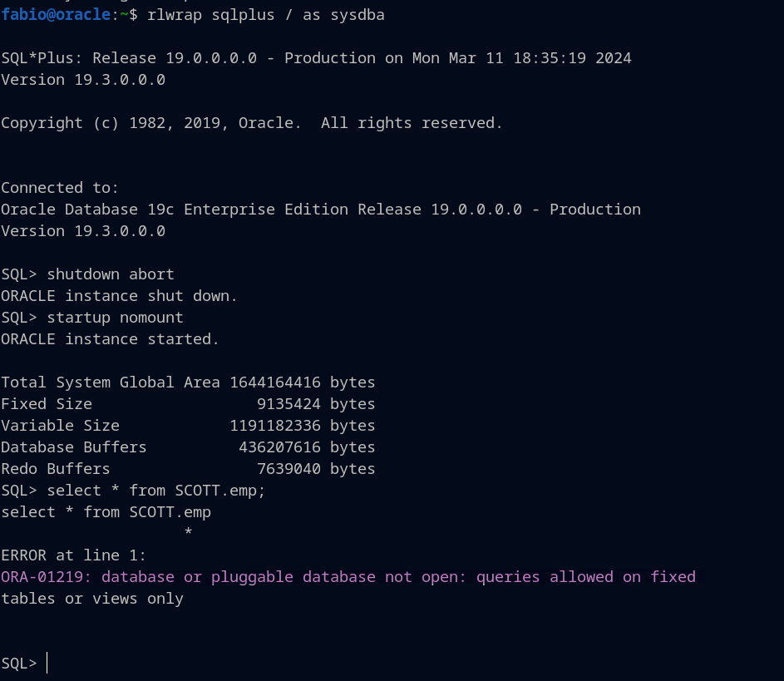This screenshot has height=681, width=784.
Task: Click the 'ORACLE instance started.' message
Action: [110, 339]
